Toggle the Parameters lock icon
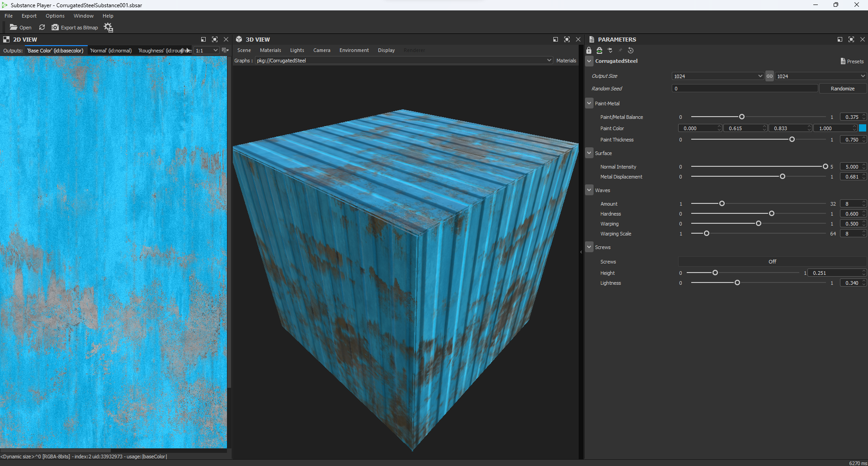The image size is (868, 466). click(x=589, y=51)
